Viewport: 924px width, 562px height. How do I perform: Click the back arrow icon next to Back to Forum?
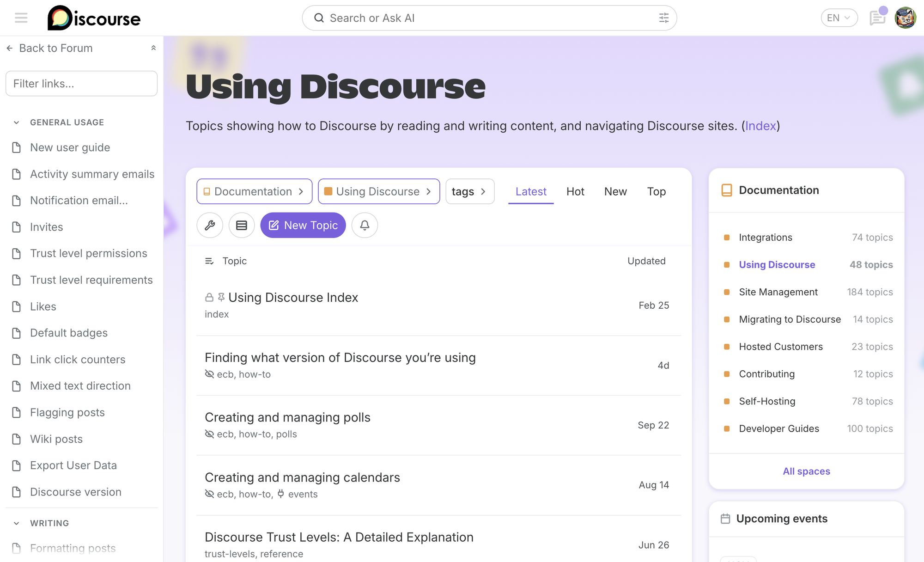click(9, 48)
